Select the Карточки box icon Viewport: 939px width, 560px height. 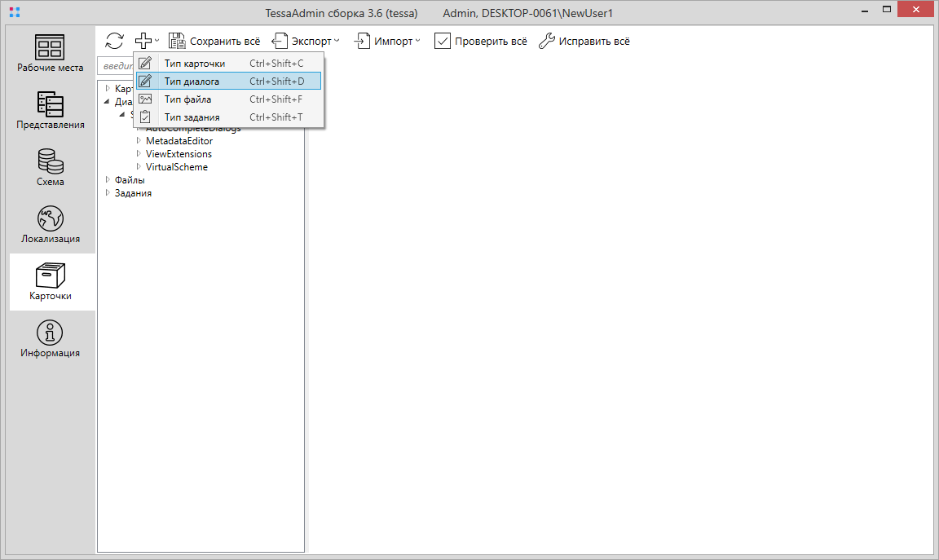click(51, 281)
